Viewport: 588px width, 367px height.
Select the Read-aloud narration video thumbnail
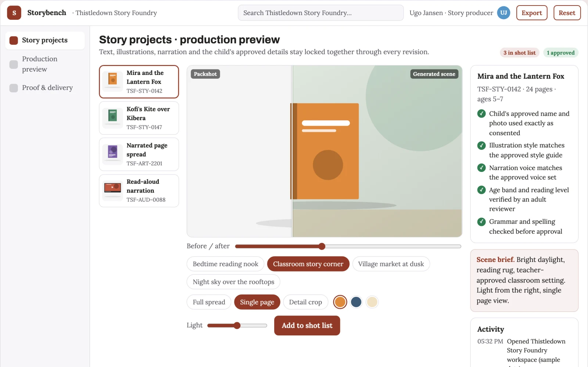tap(112, 190)
